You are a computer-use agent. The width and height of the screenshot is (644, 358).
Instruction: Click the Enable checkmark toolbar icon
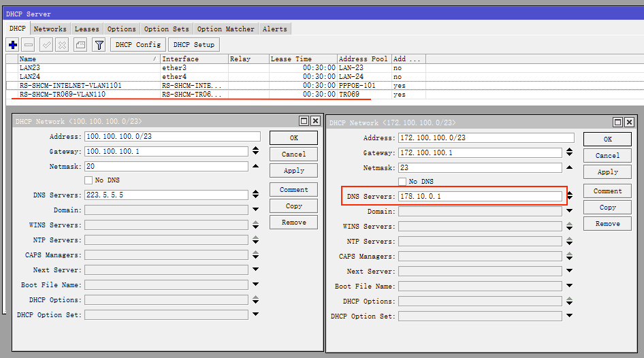point(46,45)
